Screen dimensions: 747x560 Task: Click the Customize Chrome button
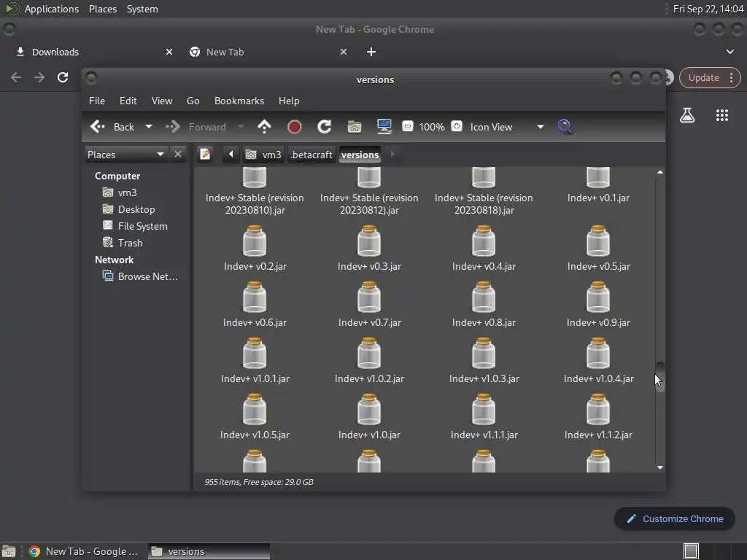[x=675, y=518]
